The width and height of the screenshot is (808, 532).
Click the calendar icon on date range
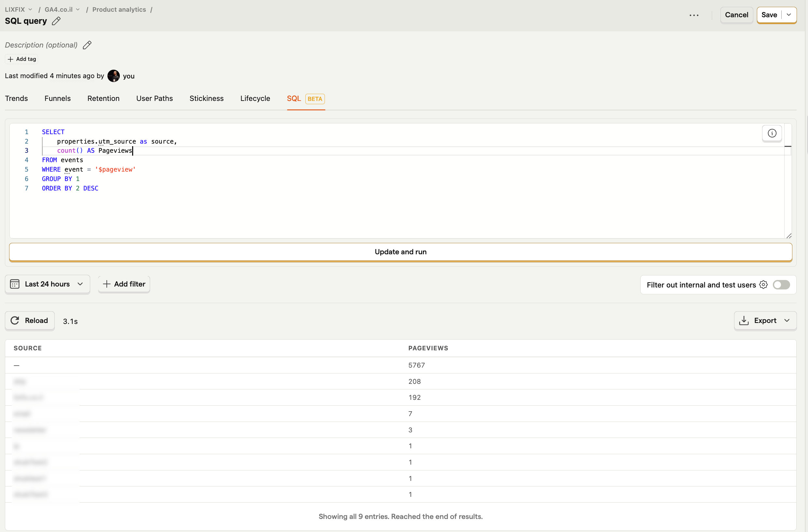(x=15, y=284)
